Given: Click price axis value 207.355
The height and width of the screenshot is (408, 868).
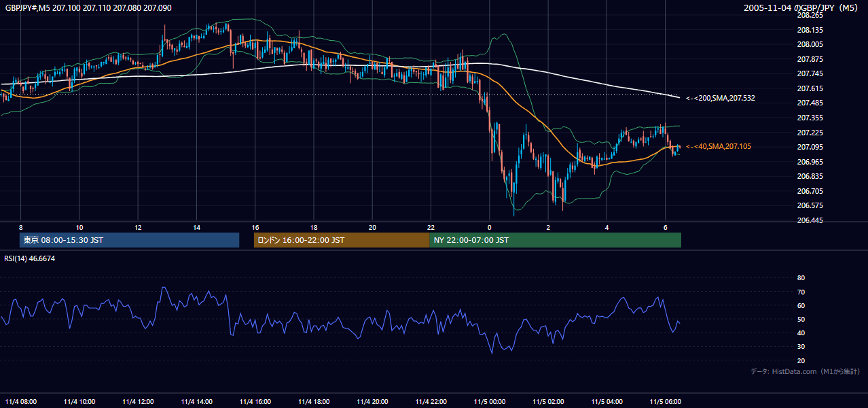Looking at the screenshot, I should [x=810, y=118].
